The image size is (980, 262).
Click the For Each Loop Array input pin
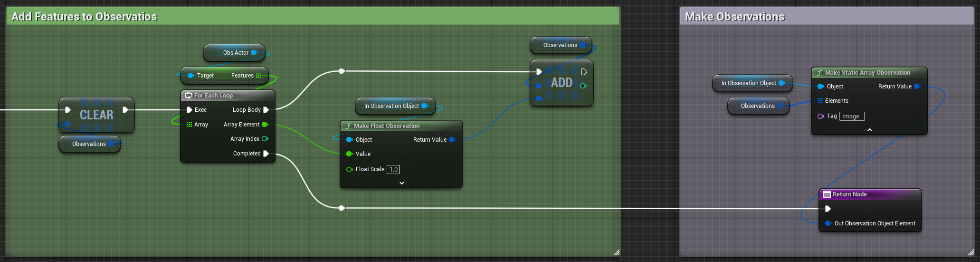(x=189, y=125)
